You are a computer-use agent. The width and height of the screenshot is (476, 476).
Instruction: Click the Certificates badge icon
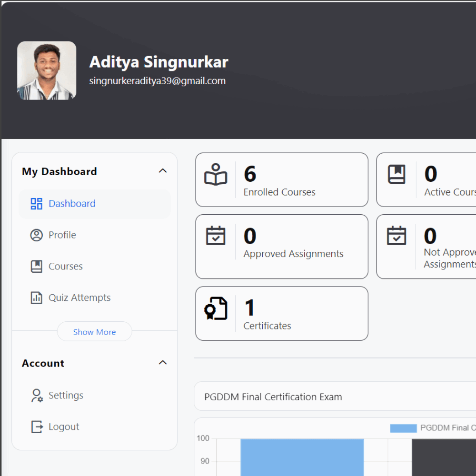tap(216, 308)
